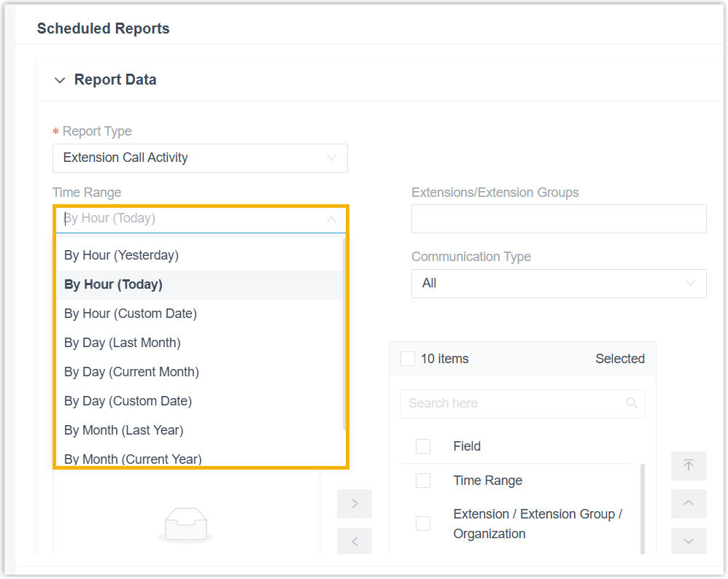This screenshot has height=579, width=728.
Task: Select By Month (Last Year)
Action: point(200,430)
